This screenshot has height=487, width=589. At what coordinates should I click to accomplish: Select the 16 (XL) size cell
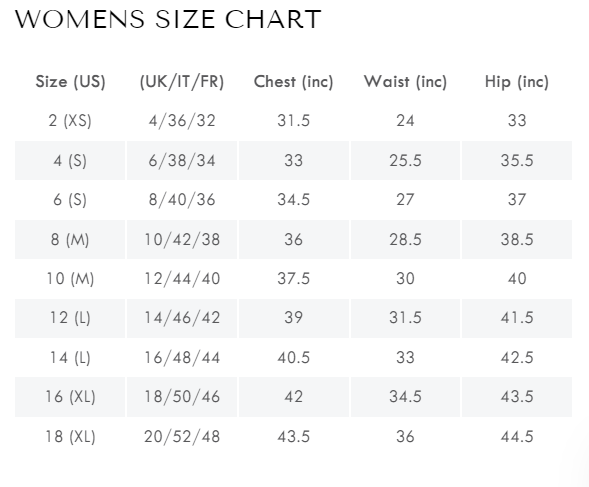point(70,397)
